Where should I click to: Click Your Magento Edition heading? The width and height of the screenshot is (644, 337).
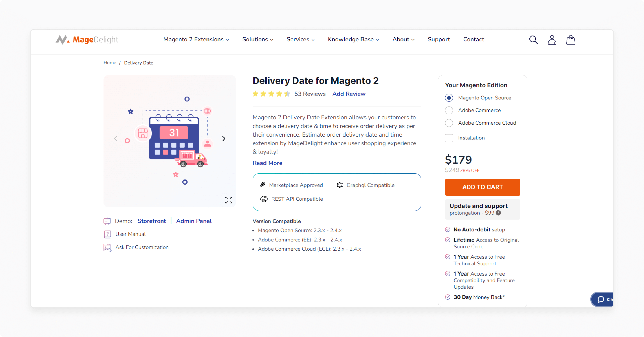[x=476, y=85]
